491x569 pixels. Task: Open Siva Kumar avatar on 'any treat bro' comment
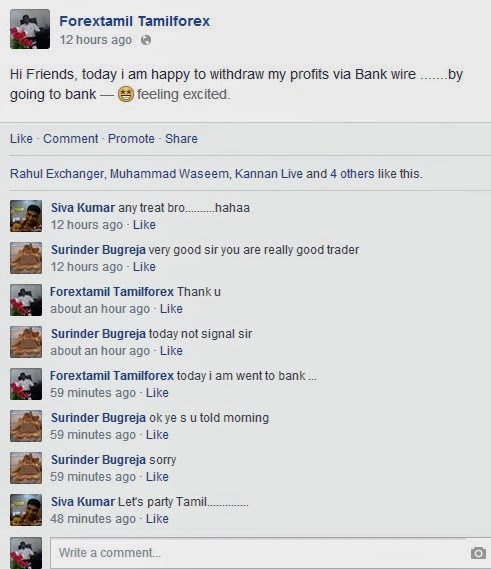[x=26, y=216]
